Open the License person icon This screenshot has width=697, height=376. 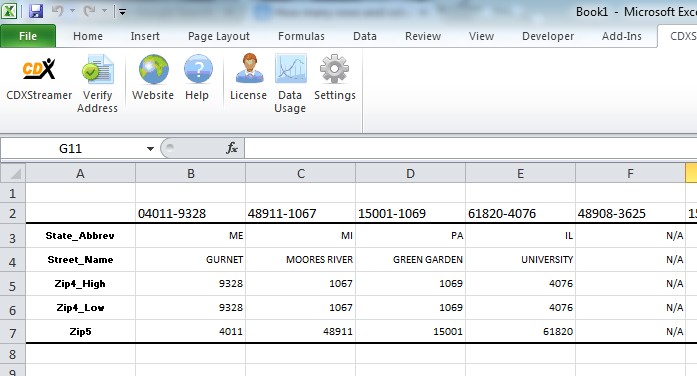249,68
